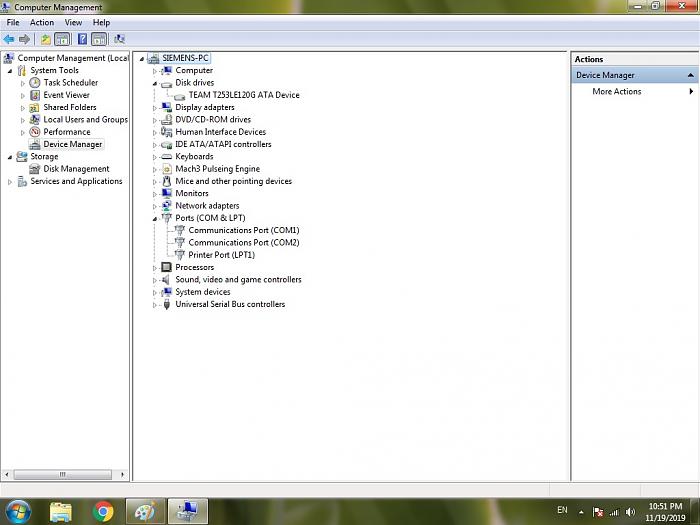Click the left pane horizontal scrollbar thumb

[x=62, y=474]
